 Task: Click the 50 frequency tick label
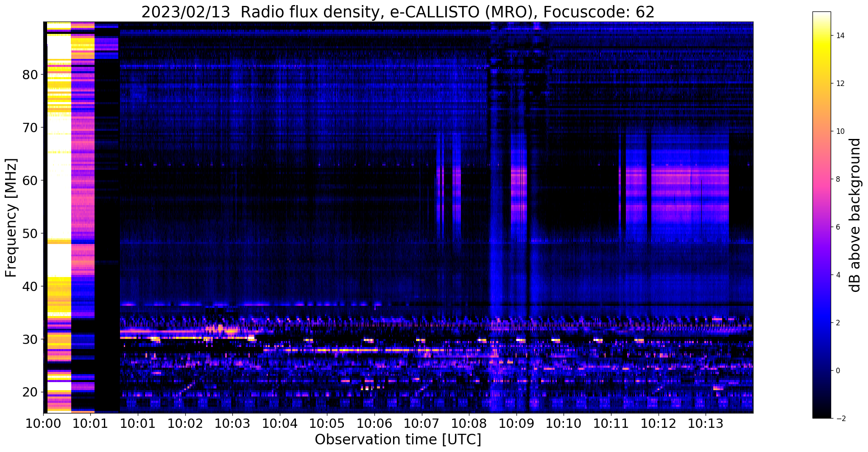click(30, 233)
